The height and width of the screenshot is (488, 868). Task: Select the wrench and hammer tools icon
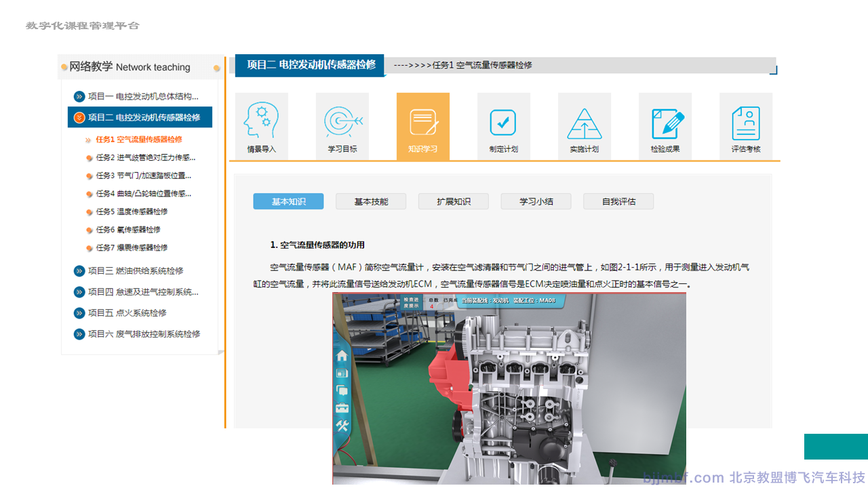tap(342, 426)
